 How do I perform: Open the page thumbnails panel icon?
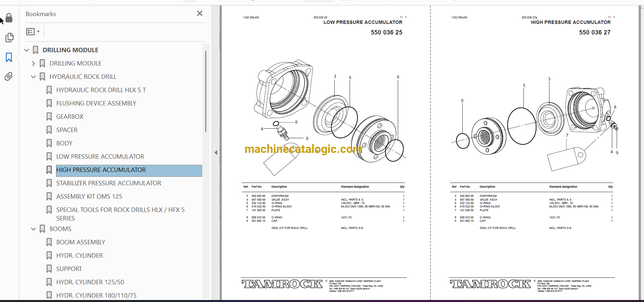click(x=9, y=38)
